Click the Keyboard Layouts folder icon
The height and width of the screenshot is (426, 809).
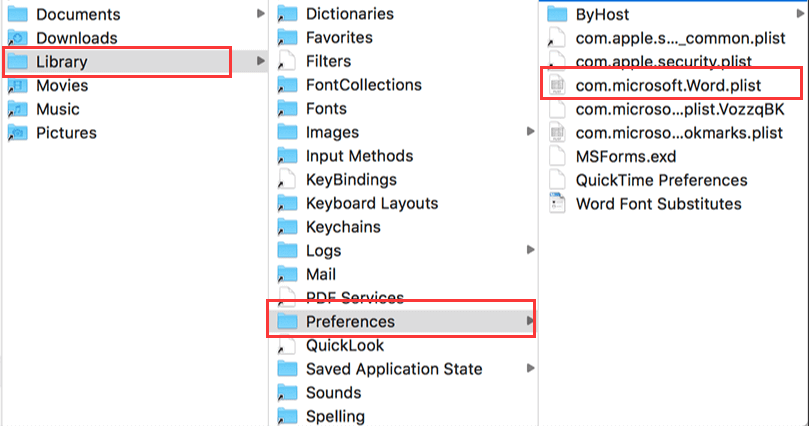click(x=287, y=203)
